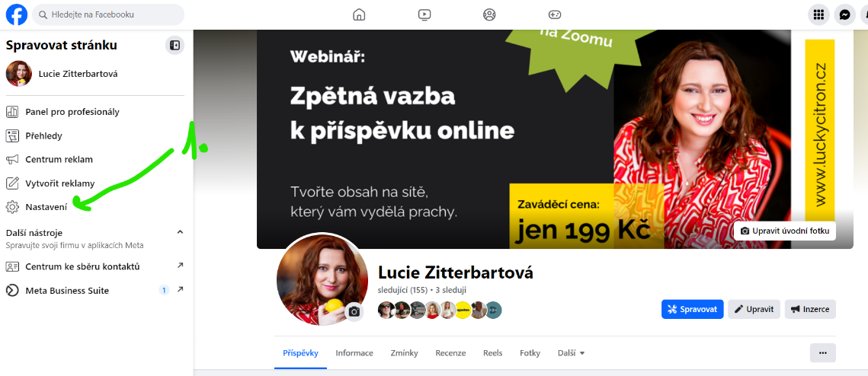Open the Video tab icon

click(424, 15)
